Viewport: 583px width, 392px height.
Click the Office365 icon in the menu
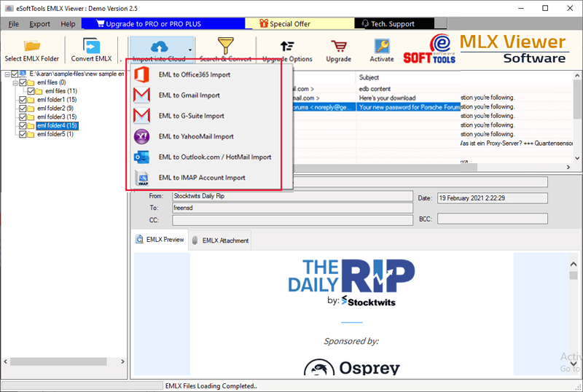(x=141, y=75)
